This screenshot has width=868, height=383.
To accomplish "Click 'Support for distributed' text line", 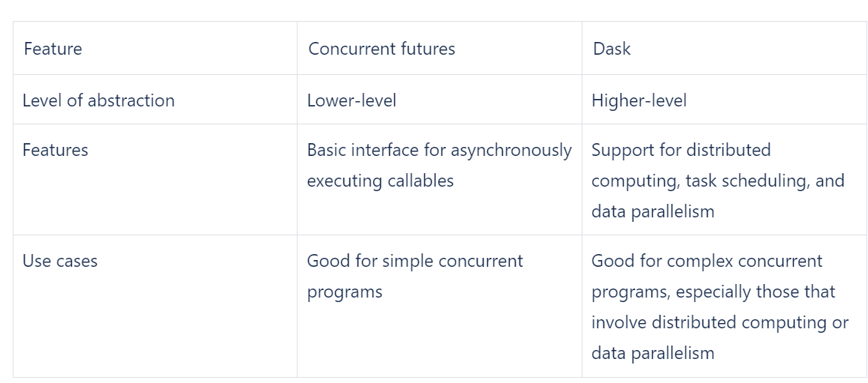I will pos(681,150).
